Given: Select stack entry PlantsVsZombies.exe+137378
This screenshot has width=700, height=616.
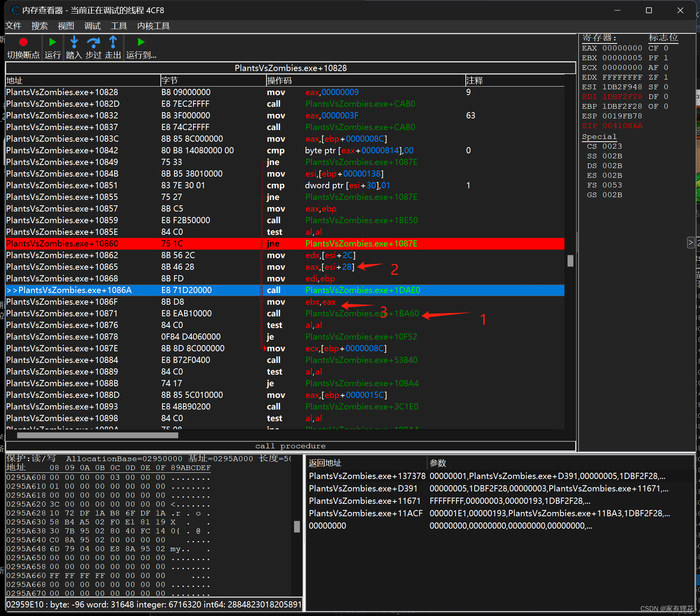Looking at the screenshot, I should click(x=500, y=476).
